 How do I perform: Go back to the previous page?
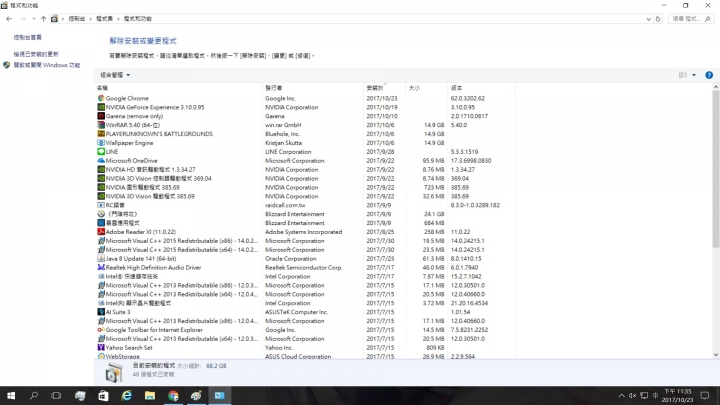pos(9,19)
